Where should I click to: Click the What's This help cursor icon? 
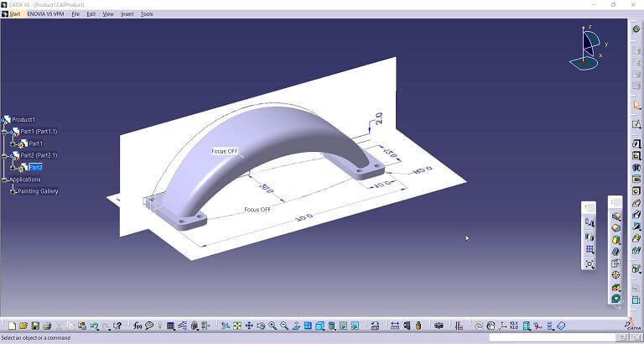[x=117, y=326]
